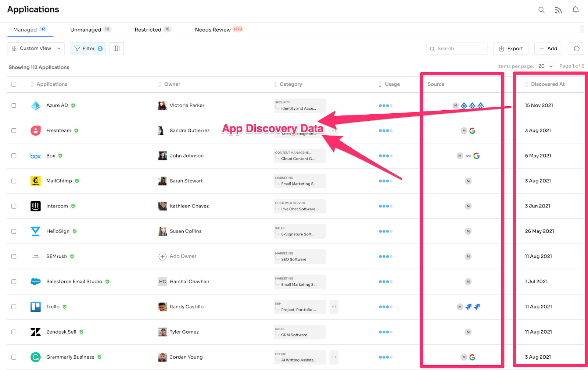Viewport: 588px width, 370px height.
Task: Click the Freshteam app logo
Action: [36, 131]
